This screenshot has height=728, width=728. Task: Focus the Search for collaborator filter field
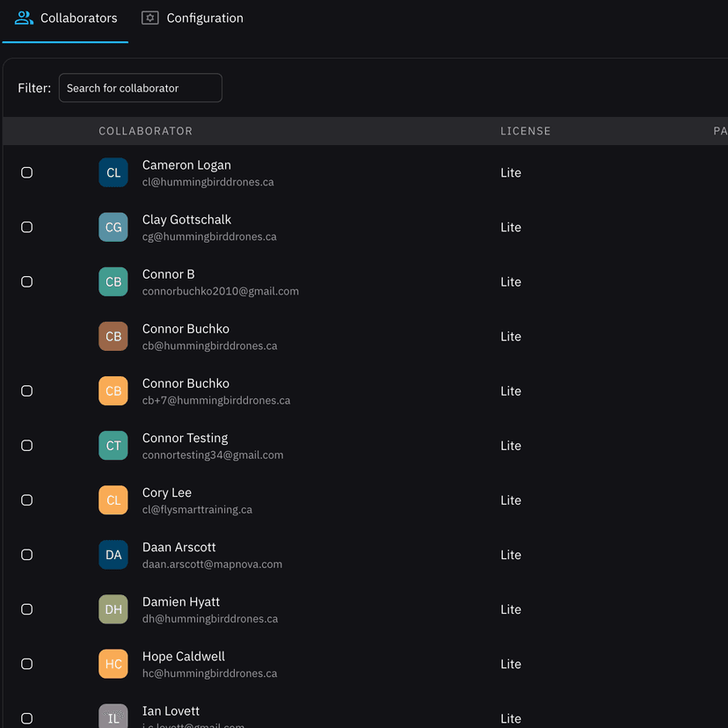(141, 88)
